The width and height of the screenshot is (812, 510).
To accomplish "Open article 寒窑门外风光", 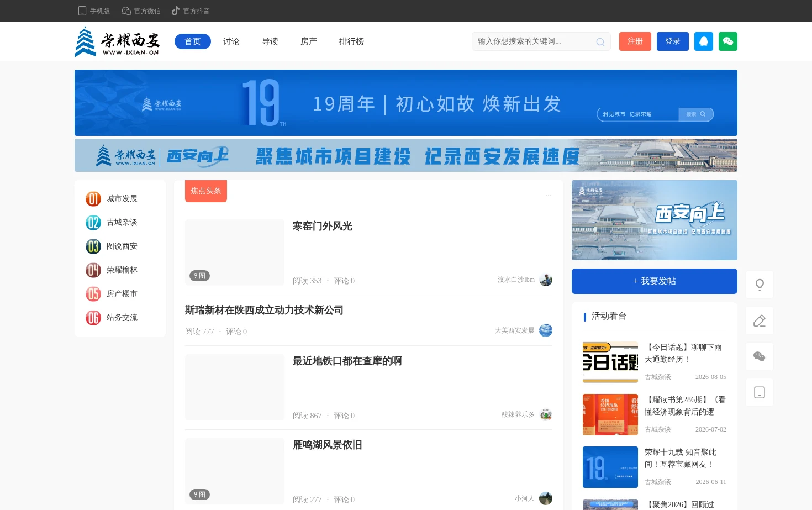I will coord(323,226).
